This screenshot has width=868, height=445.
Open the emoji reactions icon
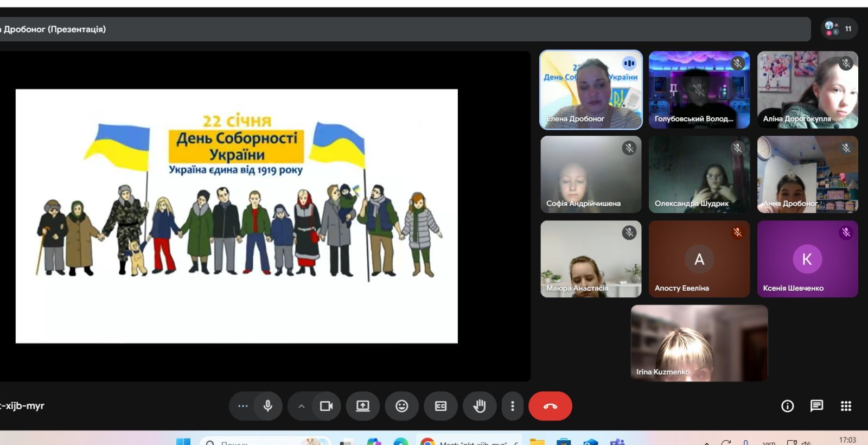(x=401, y=406)
